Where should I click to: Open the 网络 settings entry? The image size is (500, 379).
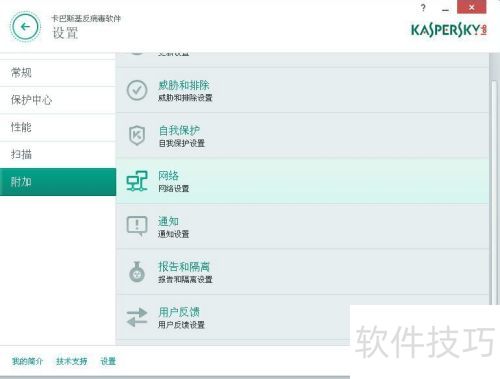click(302, 181)
